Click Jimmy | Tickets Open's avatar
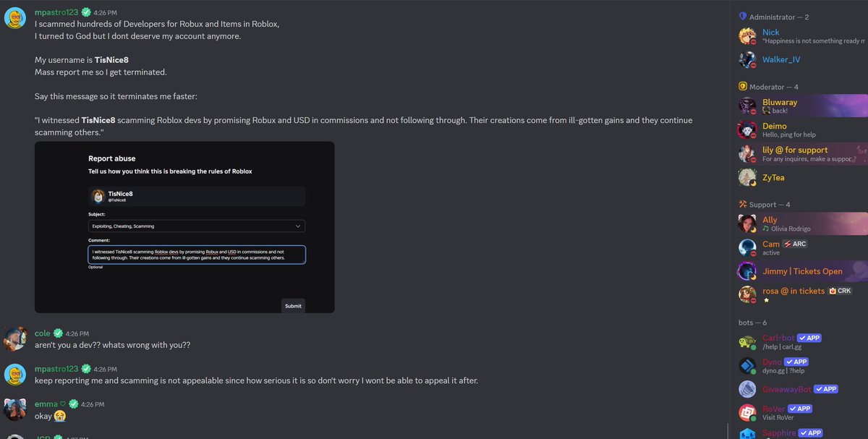The width and height of the screenshot is (868, 439). (747, 271)
